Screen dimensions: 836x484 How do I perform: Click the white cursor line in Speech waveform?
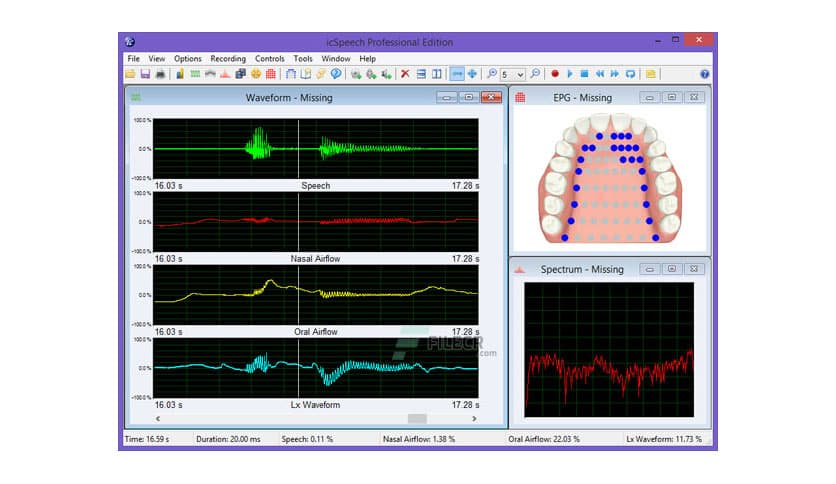point(299,149)
